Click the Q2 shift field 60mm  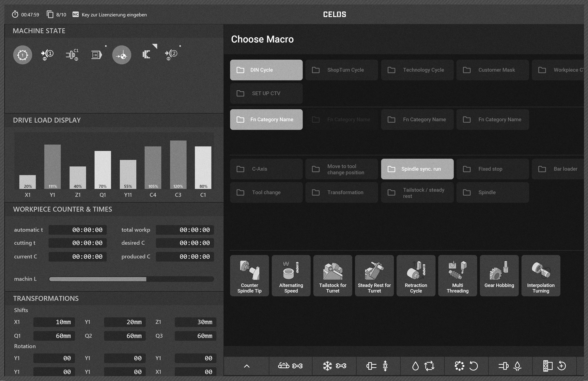click(x=125, y=336)
